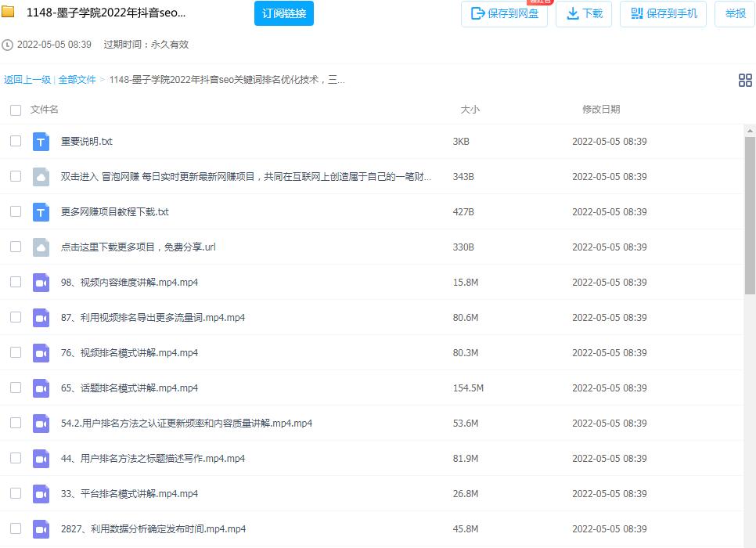
Task: Click the yellow folder icon beside the title
Action: point(8,11)
